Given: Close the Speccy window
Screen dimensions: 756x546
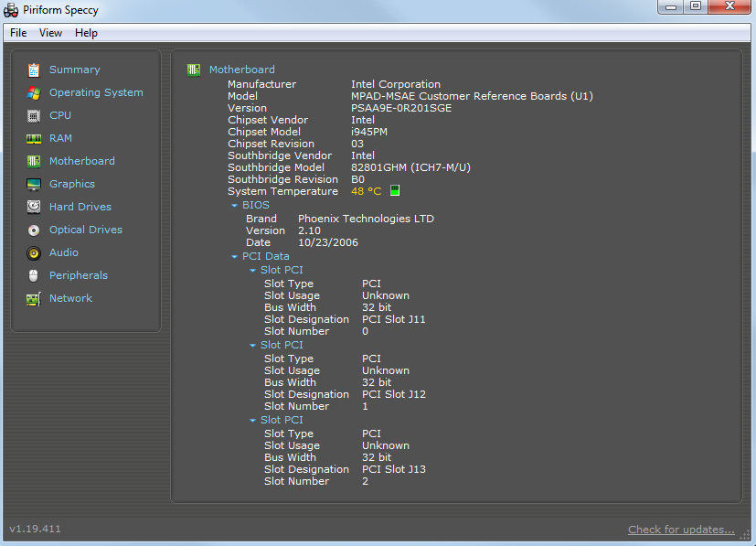Looking at the screenshot, I should point(729,6).
